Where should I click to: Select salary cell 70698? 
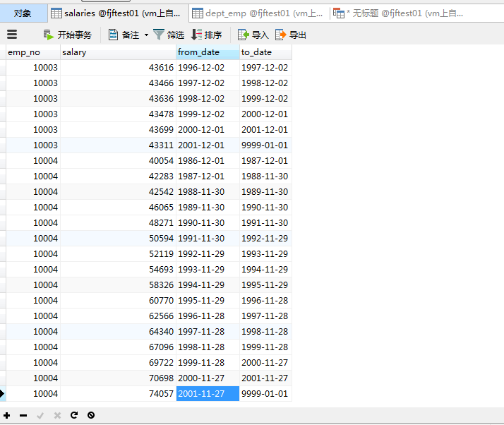[x=118, y=378]
